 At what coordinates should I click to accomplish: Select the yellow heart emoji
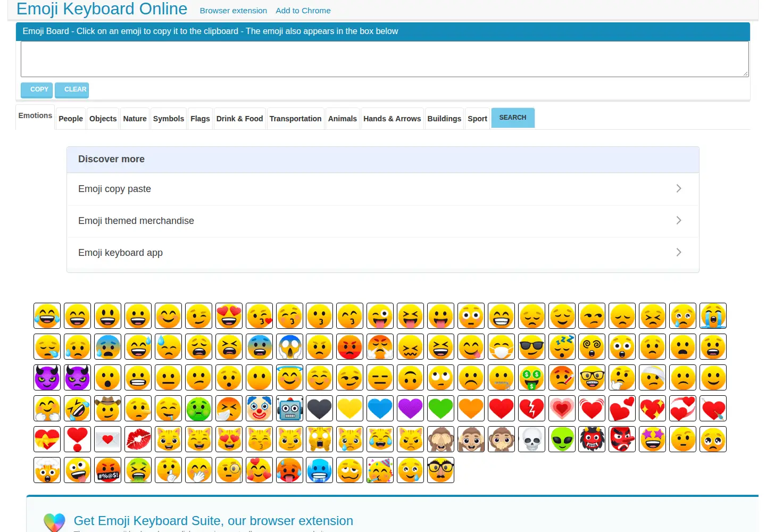pos(349,409)
